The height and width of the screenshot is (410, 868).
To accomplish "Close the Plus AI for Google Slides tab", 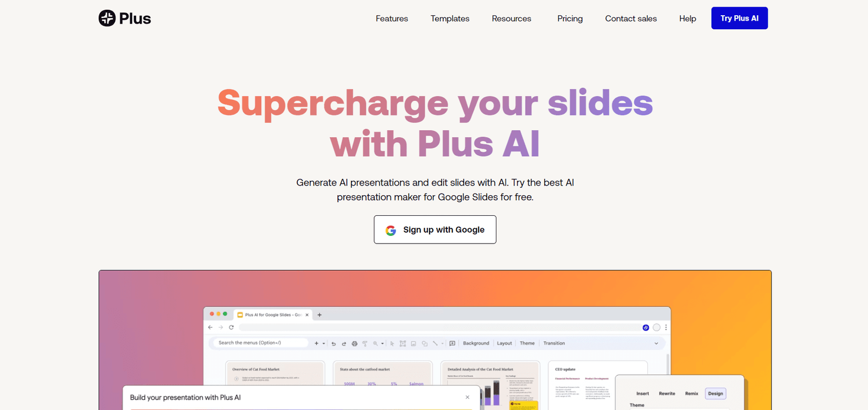I will (307, 315).
